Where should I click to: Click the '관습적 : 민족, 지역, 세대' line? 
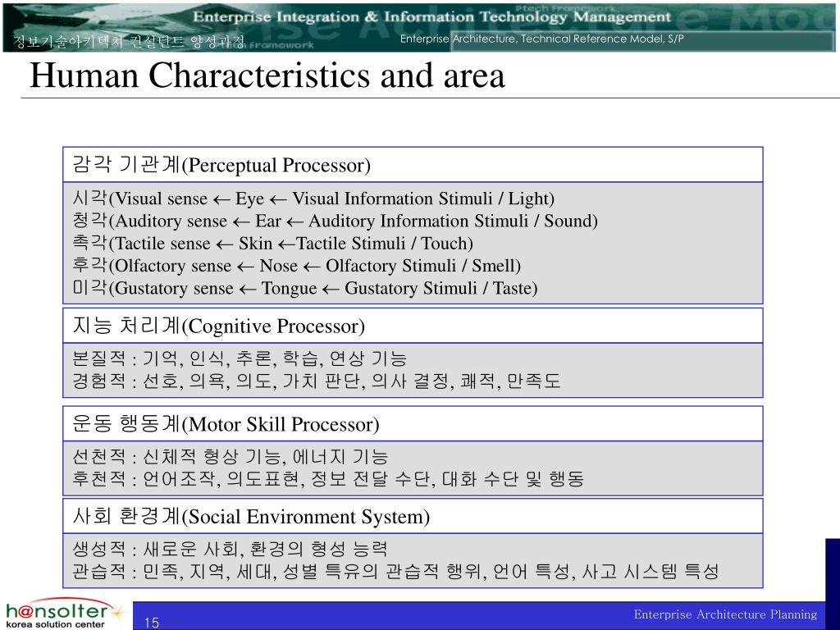point(395,572)
